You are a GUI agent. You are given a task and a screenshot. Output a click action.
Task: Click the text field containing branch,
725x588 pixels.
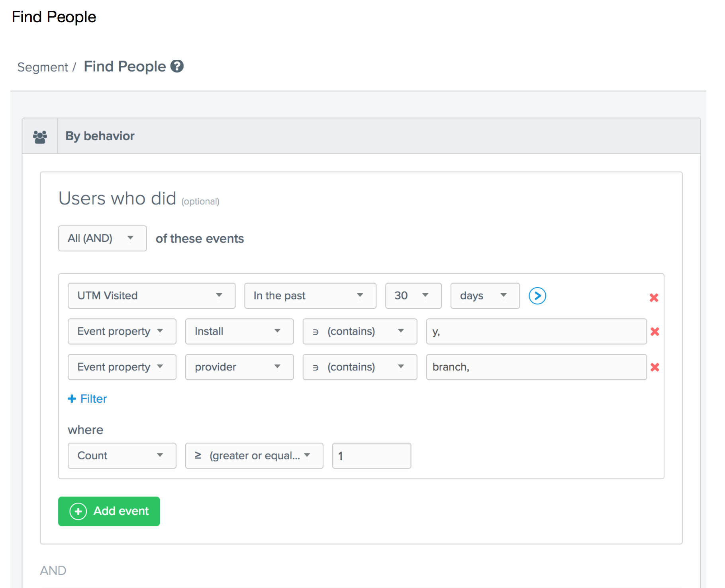[536, 367]
